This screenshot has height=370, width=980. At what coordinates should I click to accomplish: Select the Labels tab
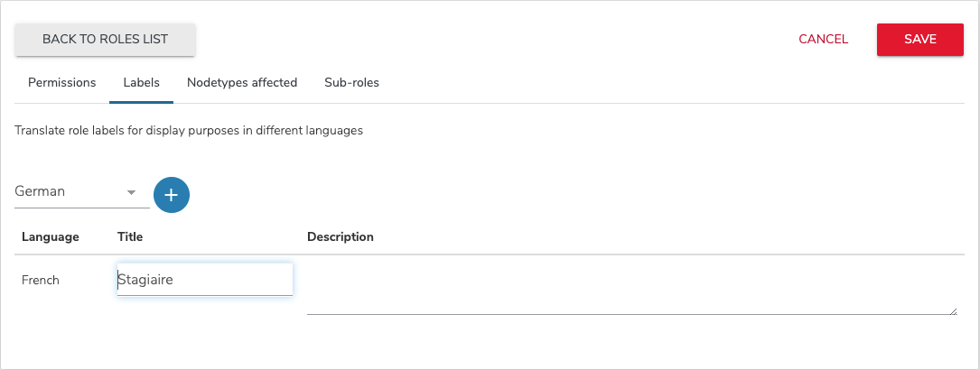coord(142,83)
